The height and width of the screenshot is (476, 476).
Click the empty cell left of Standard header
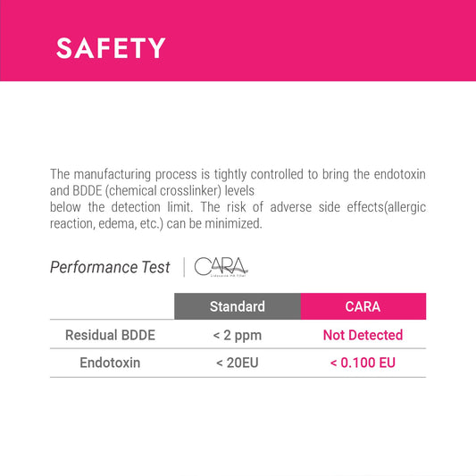(113, 306)
